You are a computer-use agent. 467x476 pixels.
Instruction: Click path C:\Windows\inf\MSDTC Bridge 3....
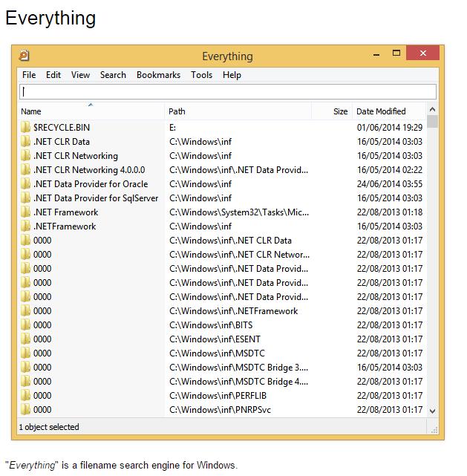[238, 368]
